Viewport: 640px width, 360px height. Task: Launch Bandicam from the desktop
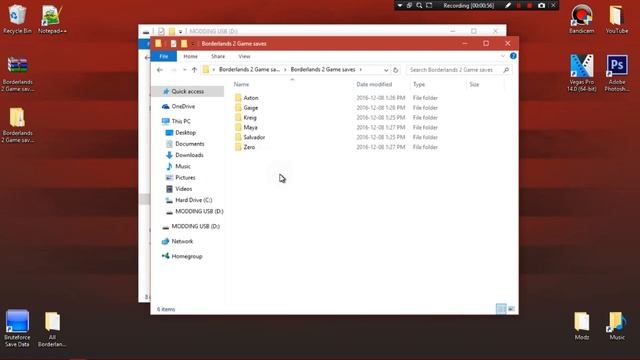[582, 19]
